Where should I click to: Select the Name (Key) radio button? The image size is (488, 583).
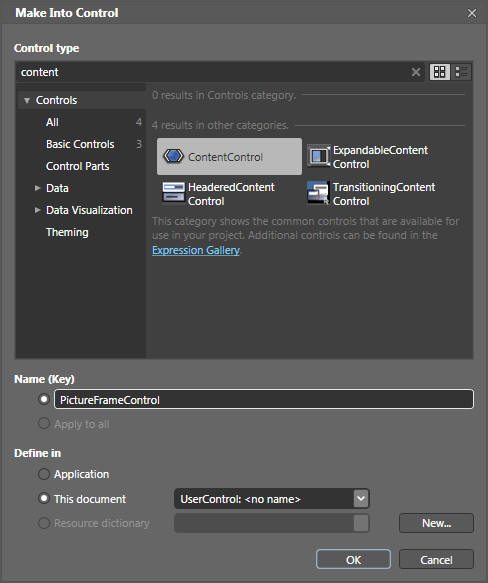(x=44, y=399)
